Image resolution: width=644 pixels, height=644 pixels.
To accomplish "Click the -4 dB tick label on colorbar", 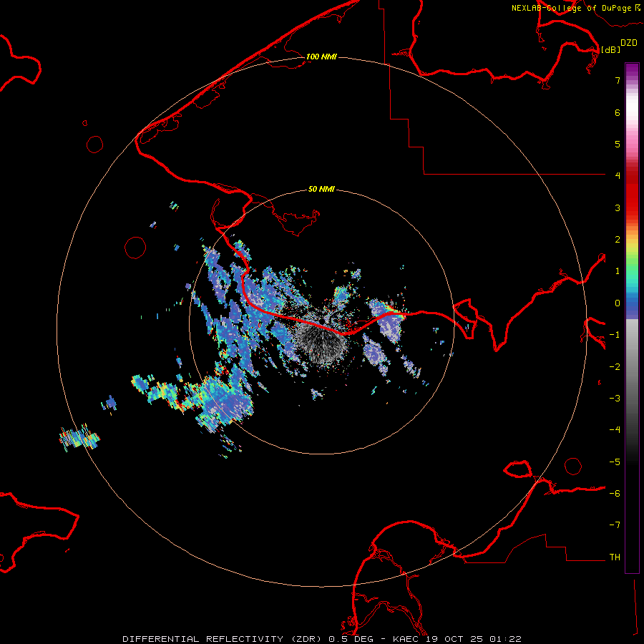I will pos(615,430).
